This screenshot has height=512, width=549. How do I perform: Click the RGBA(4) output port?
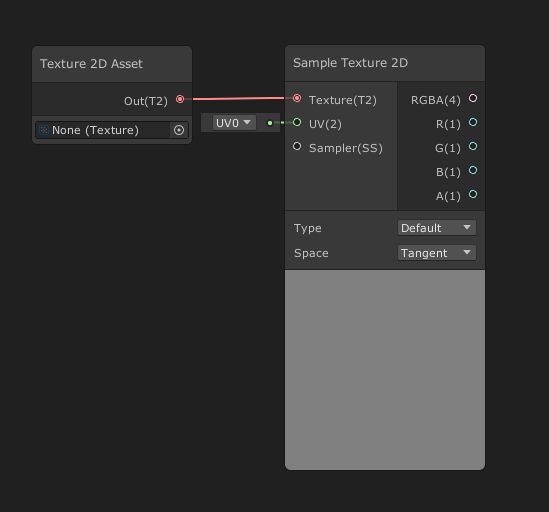click(x=473, y=98)
